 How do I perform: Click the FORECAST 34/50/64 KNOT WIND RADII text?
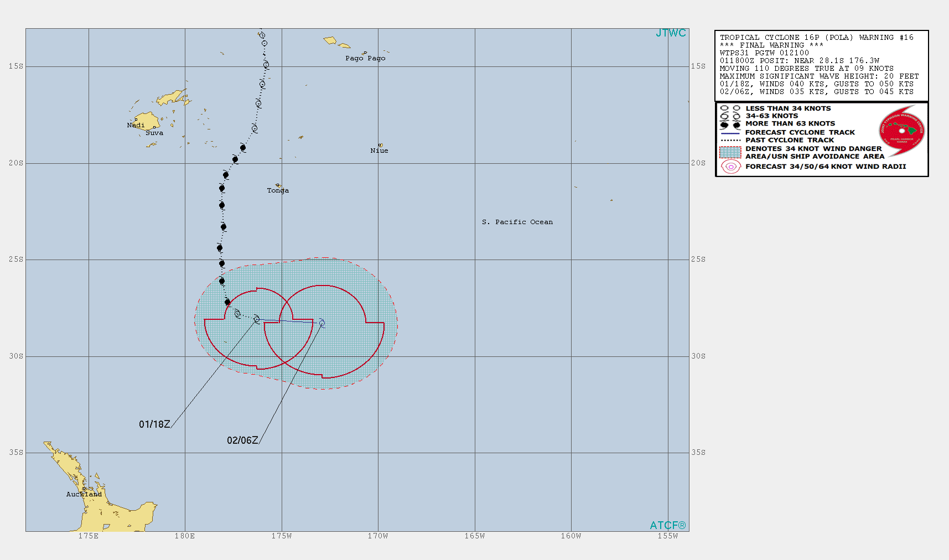(826, 167)
